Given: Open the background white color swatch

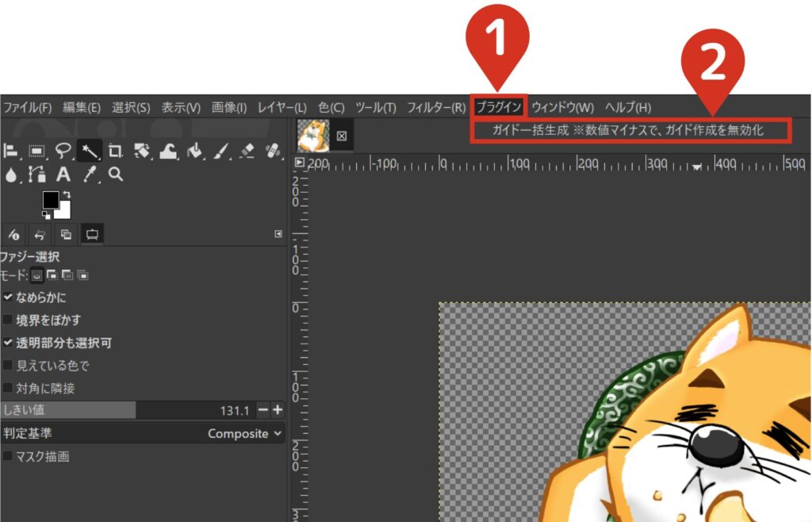Looking at the screenshot, I should coord(64,211).
